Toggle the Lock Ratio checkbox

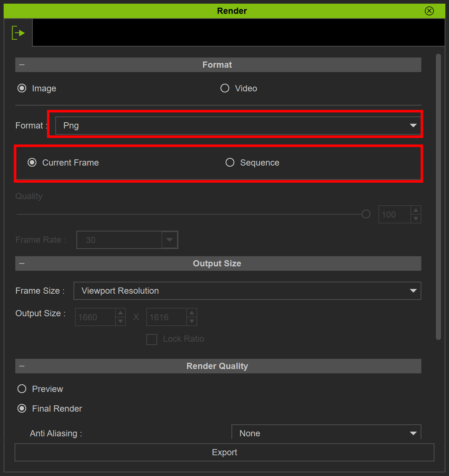[x=152, y=339]
